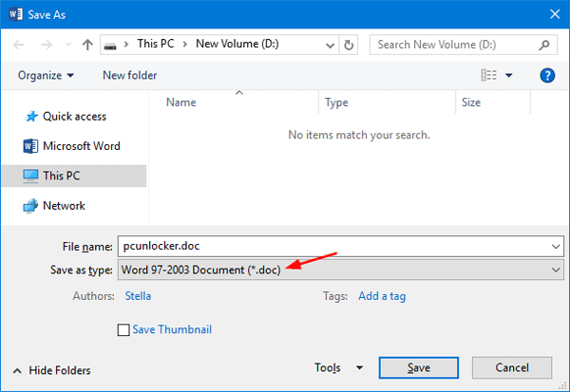Screen dimensions: 570x392
Task: Click the change view layout icon
Action: click(x=489, y=75)
